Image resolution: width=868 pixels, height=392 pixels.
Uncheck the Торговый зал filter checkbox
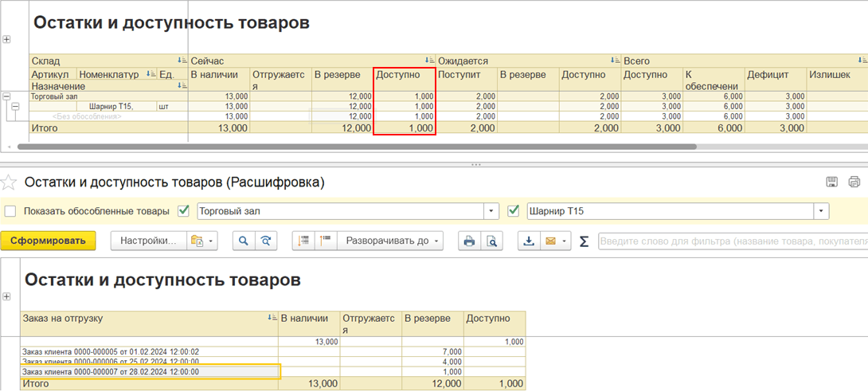(x=184, y=211)
